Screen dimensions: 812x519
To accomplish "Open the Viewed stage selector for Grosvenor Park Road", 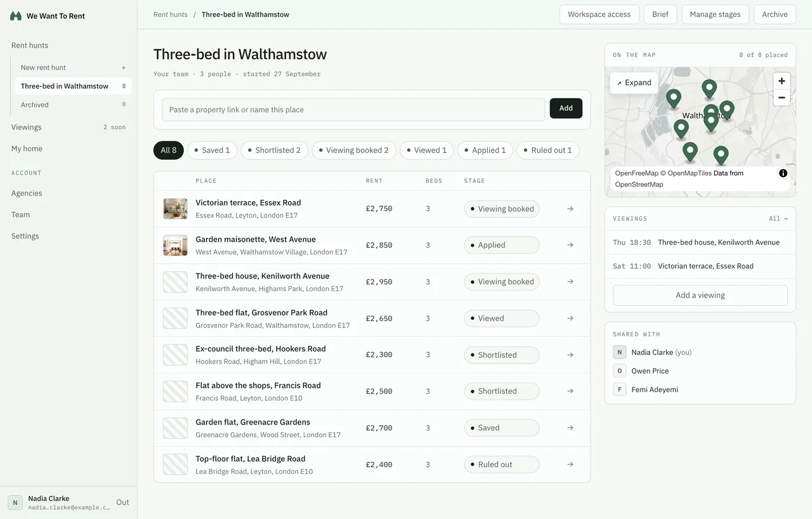I will (x=502, y=319).
